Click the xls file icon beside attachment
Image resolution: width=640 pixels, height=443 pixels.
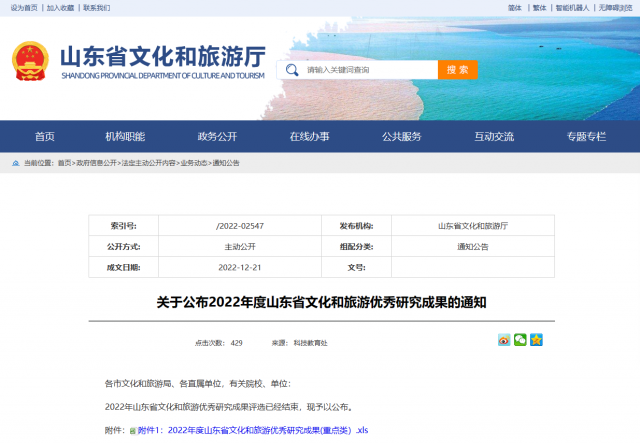(x=132, y=431)
